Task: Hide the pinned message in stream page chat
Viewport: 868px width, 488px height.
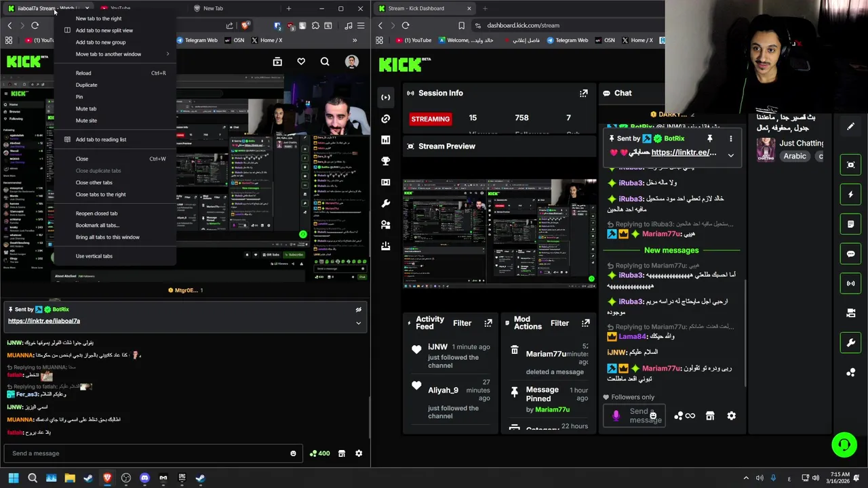Action: [x=359, y=310]
